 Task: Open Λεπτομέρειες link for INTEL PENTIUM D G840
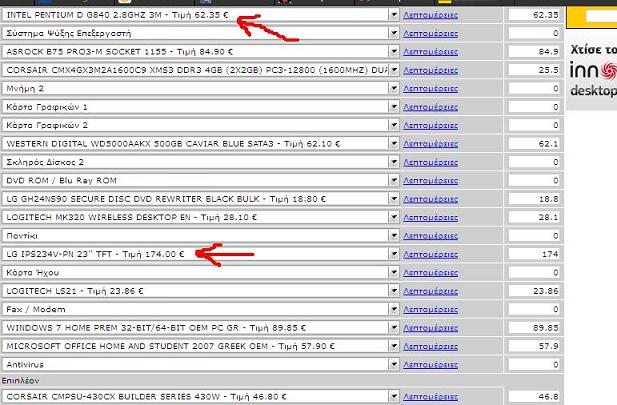click(430, 15)
